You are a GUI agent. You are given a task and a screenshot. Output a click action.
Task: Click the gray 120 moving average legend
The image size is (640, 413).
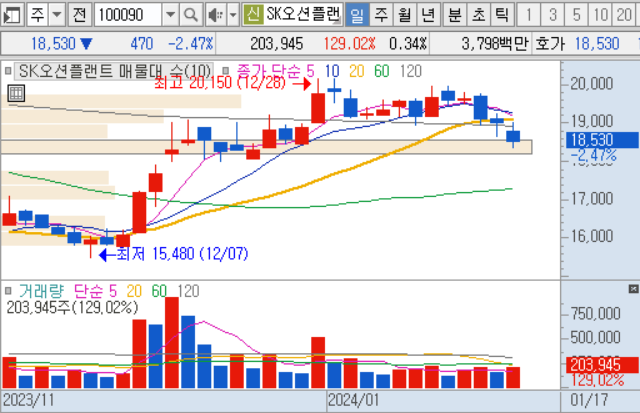tap(411, 71)
